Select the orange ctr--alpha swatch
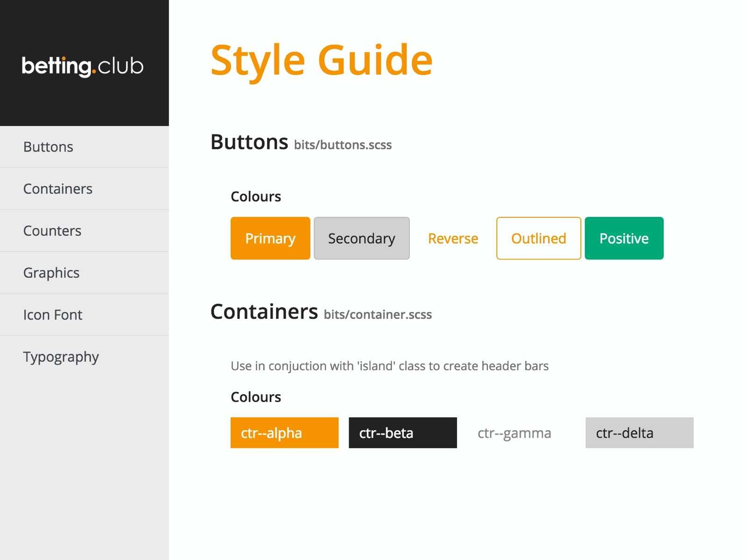The width and height of the screenshot is (747, 560). (x=284, y=433)
